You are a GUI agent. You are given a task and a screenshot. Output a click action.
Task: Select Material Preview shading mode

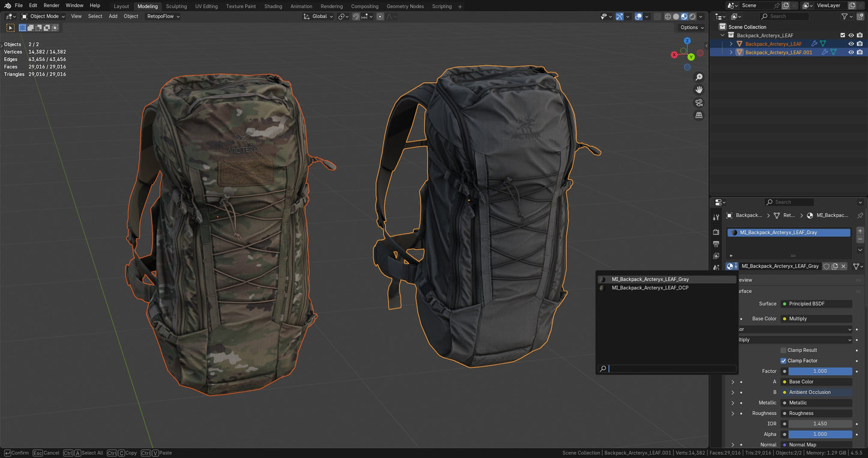[x=685, y=16]
